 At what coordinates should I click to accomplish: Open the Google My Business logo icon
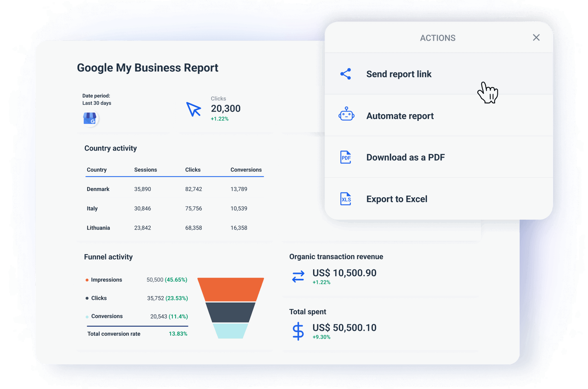pyautogui.click(x=90, y=119)
